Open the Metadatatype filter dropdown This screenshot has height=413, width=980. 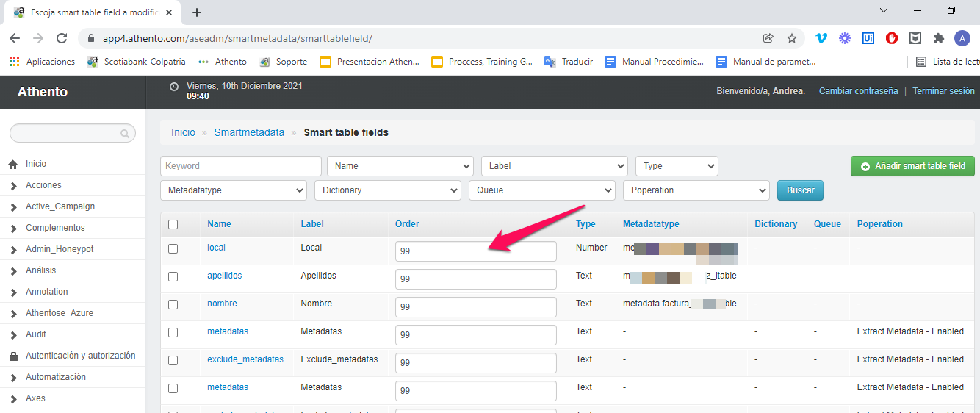point(233,190)
